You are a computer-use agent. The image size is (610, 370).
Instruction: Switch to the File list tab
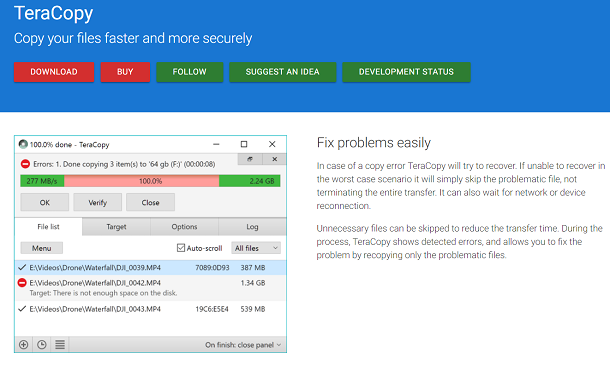[x=48, y=227]
